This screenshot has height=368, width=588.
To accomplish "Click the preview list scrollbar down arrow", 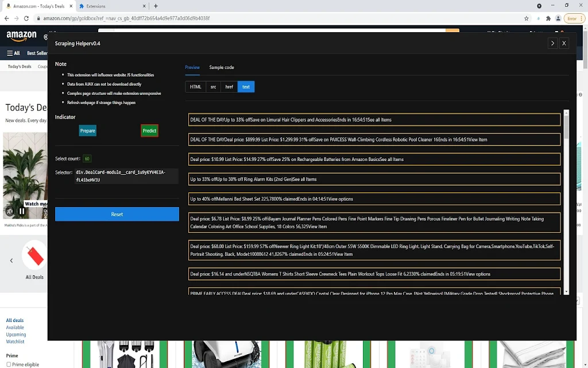I will pos(566,292).
